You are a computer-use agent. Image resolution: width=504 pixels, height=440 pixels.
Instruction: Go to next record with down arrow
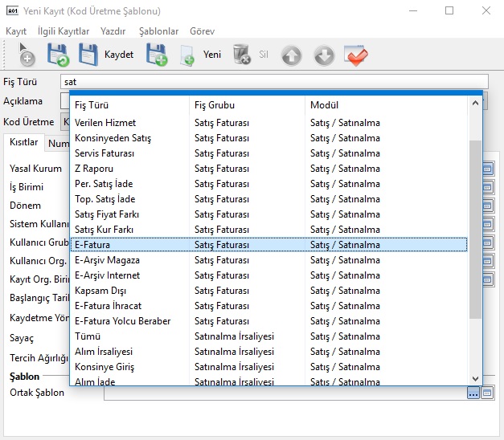(323, 55)
